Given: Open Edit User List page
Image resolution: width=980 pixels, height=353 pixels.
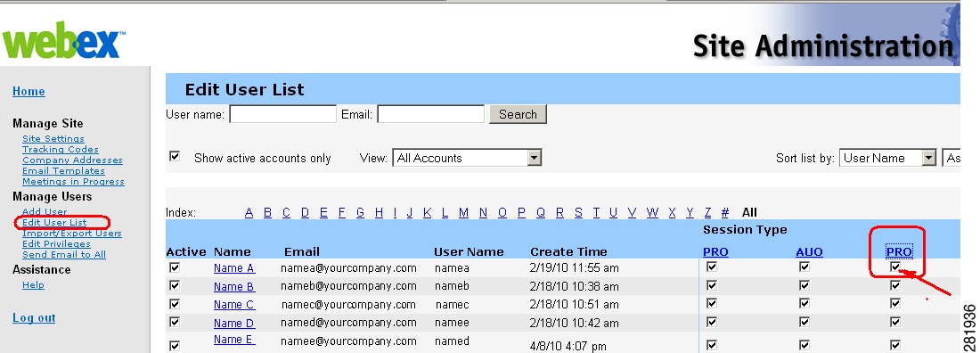Looking at the screenshot, I should pyautogui.click(x=54, y=222).
